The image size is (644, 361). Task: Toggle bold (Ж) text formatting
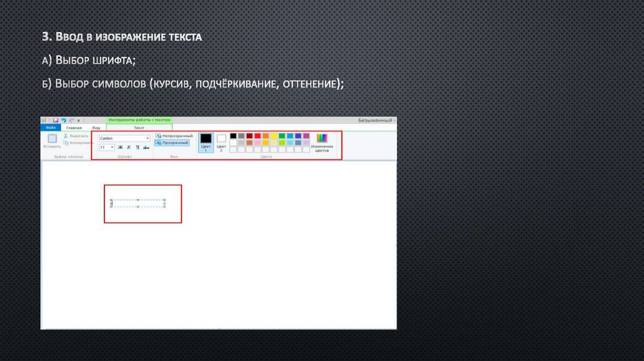120,147
